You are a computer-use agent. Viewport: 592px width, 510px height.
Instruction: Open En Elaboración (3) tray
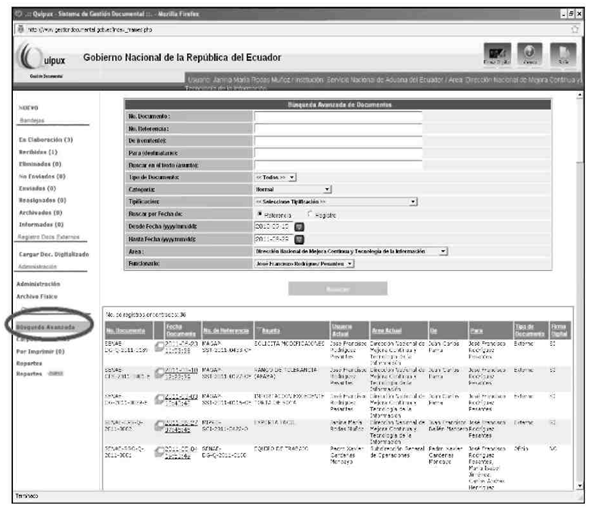(x=46, y=140)
